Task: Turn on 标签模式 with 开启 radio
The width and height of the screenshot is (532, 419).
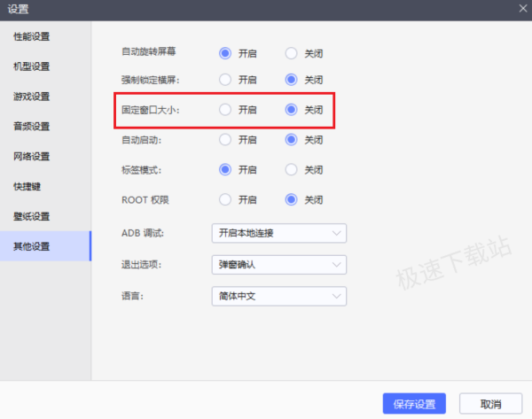Action: 225,169
